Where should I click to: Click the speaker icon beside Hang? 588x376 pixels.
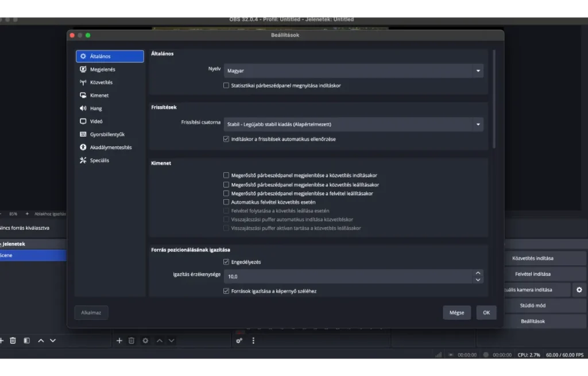[x=83, y=108]
